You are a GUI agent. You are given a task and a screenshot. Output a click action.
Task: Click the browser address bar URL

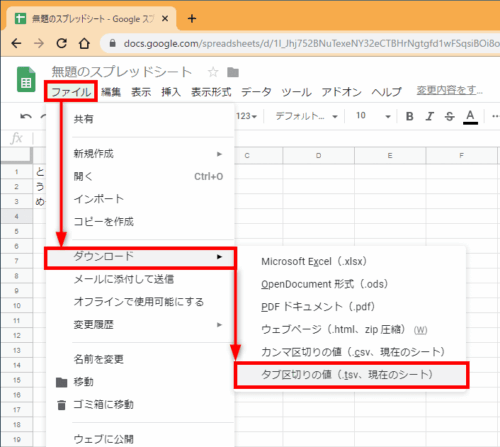pos(311,44)
